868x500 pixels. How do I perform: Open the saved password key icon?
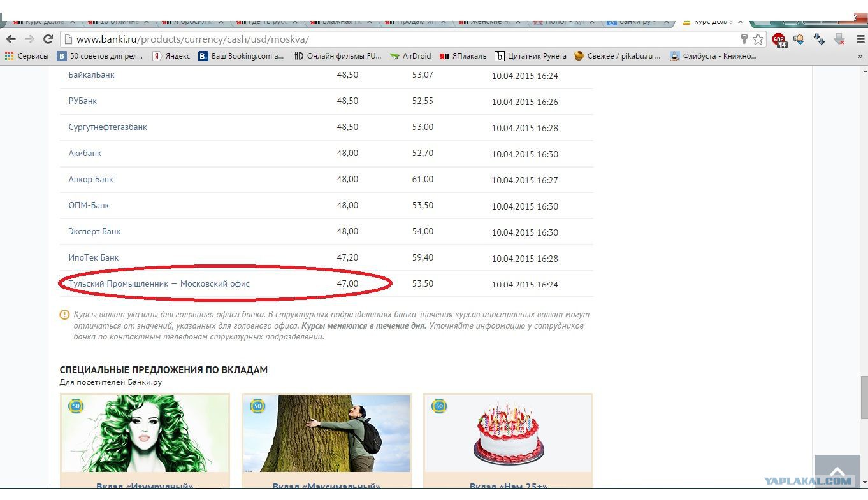point(744,39)
